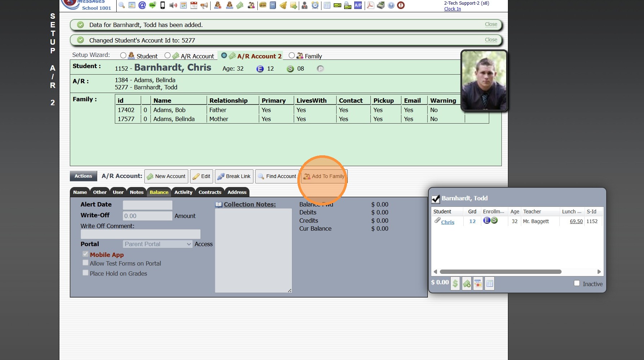Open the Parent Portal access dropdown

[x=158, y=244]
